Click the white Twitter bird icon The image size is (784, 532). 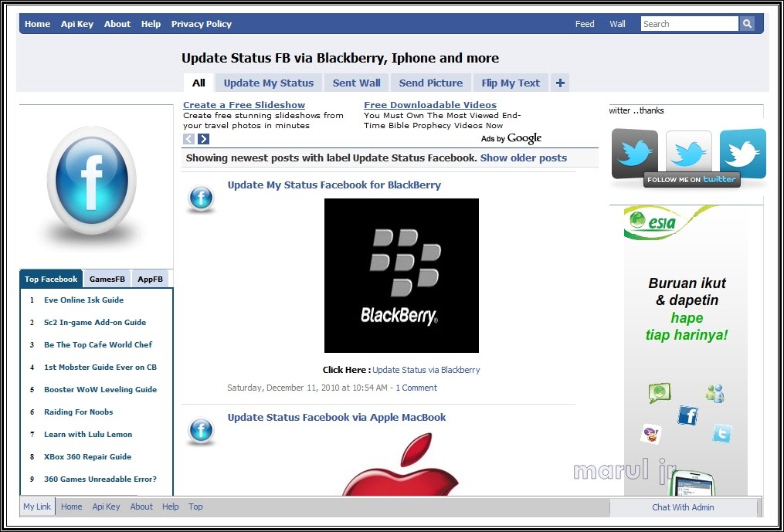pyautogui.click(x=689, y=151)
